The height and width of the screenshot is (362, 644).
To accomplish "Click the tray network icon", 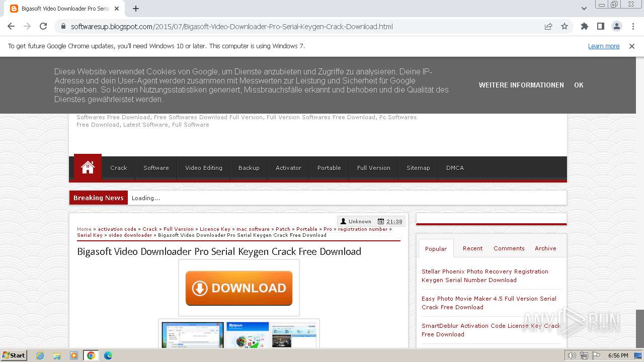I will 584,355.
